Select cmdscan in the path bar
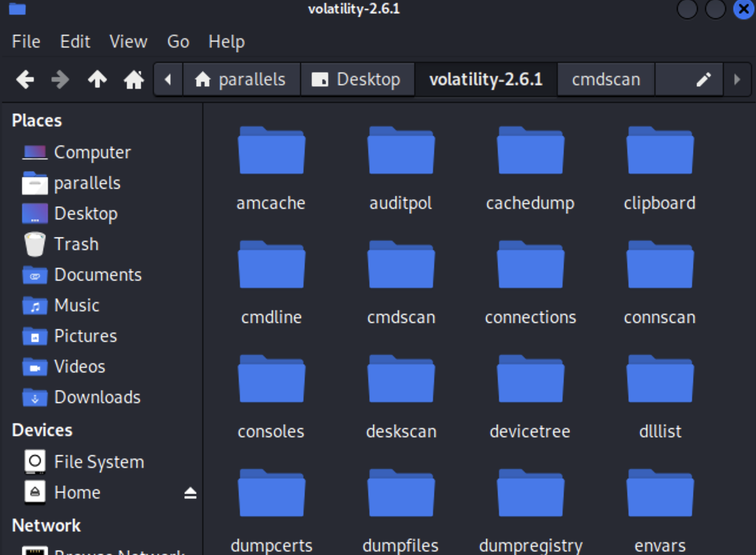 pos(606,79)
